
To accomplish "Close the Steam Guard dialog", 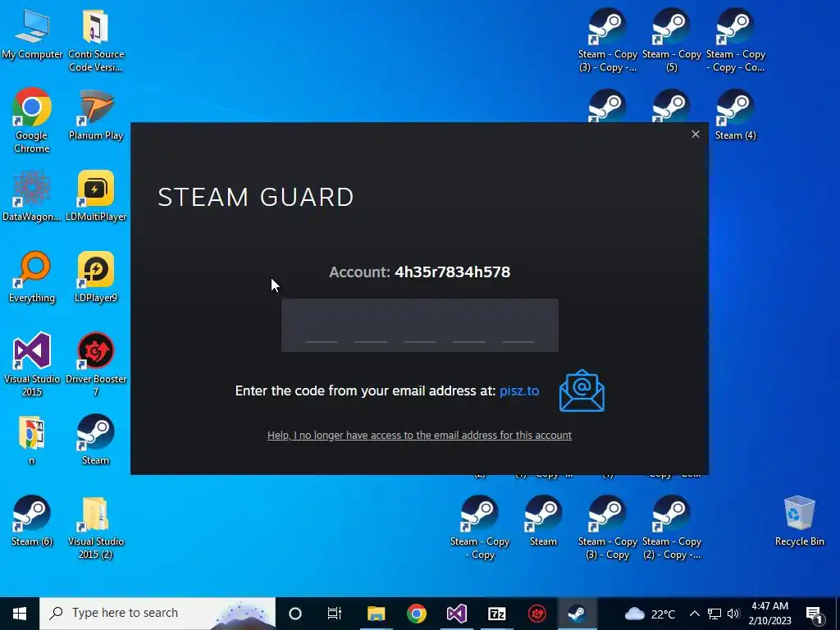I will 696,135.
